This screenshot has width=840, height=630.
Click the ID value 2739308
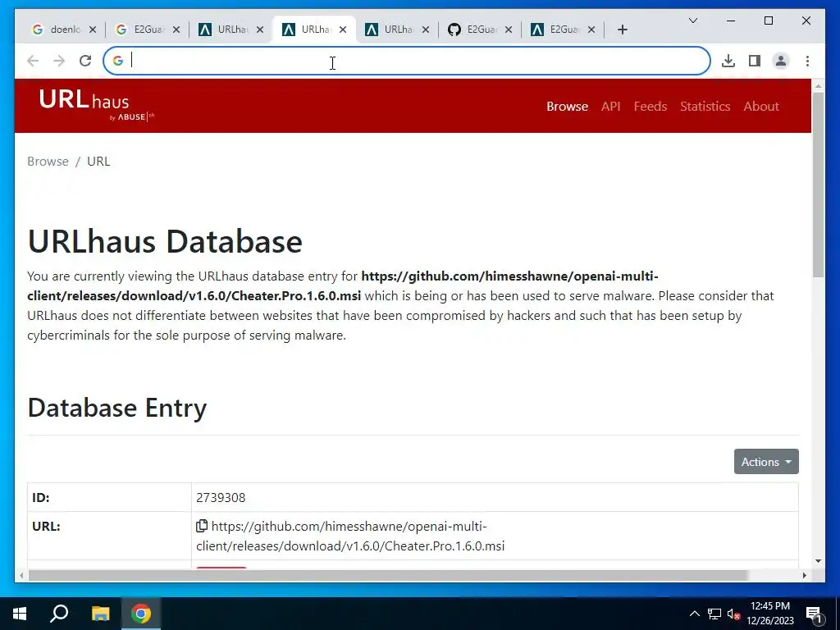click(221, 497)
